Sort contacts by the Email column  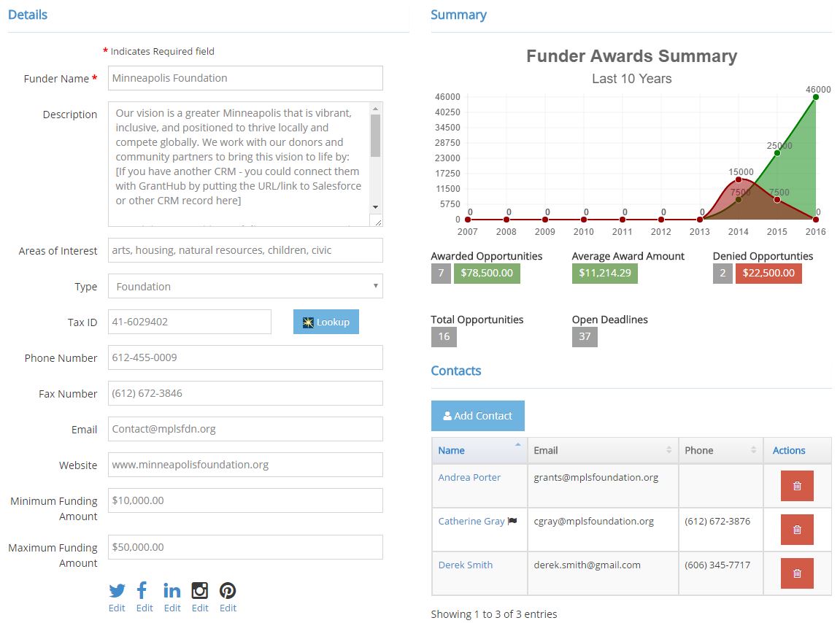pyautogui.click(x=602, y=450)
